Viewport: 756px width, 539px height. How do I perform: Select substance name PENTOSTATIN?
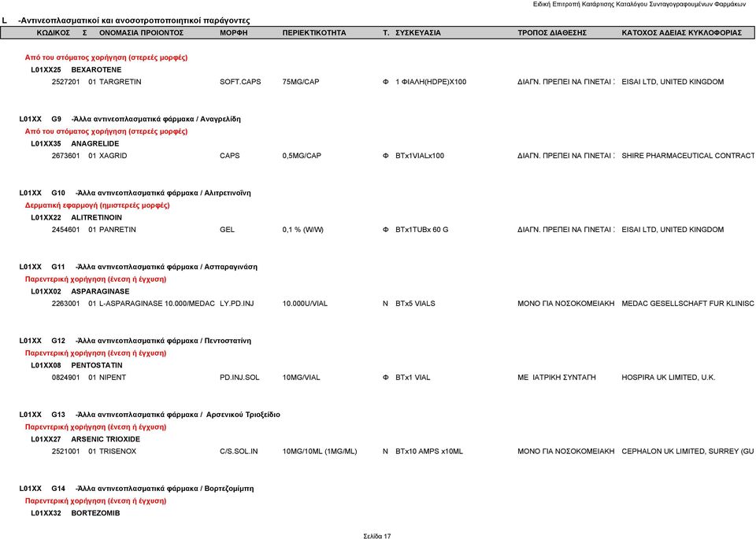click(x=97, y=366)
